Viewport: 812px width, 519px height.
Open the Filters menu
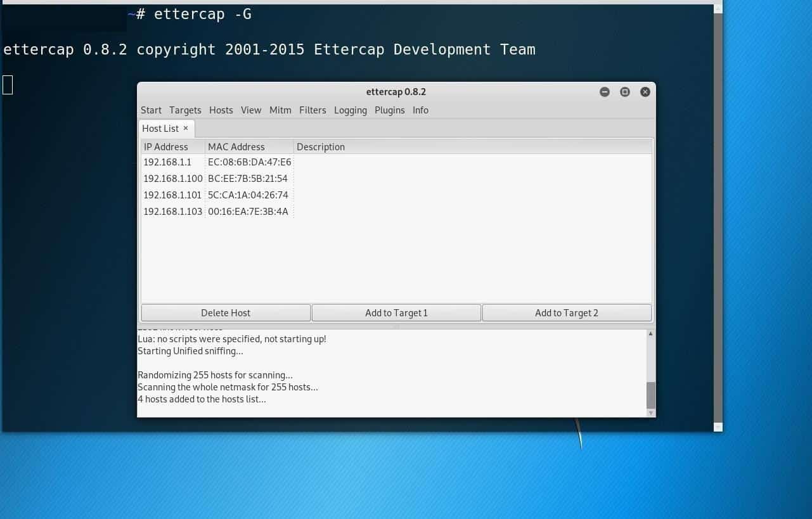coord(313,110)
